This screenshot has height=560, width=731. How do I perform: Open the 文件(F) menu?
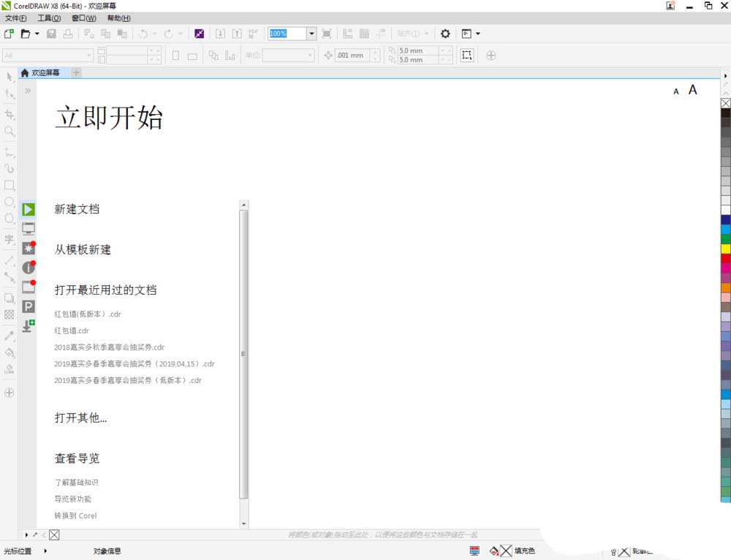(15, 18)
